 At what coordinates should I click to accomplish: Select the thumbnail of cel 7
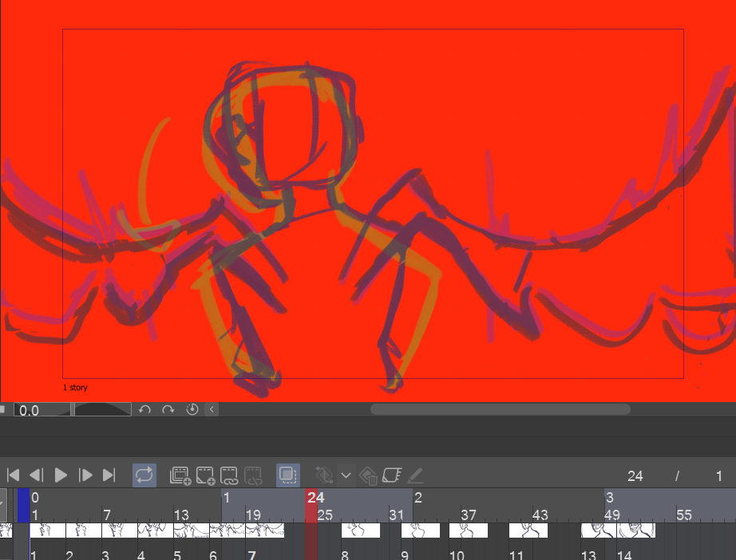tap(265, 530)
